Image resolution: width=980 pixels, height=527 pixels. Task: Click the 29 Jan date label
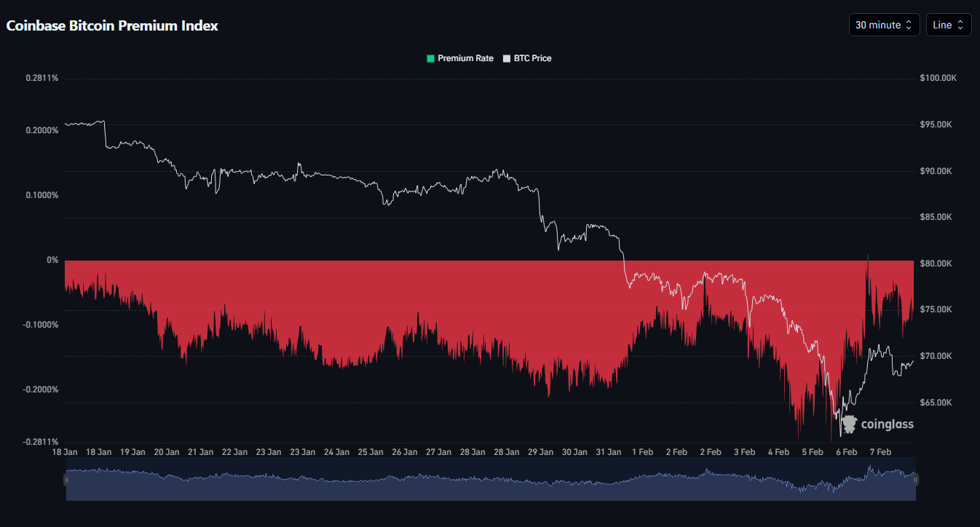tap(540, 452)
